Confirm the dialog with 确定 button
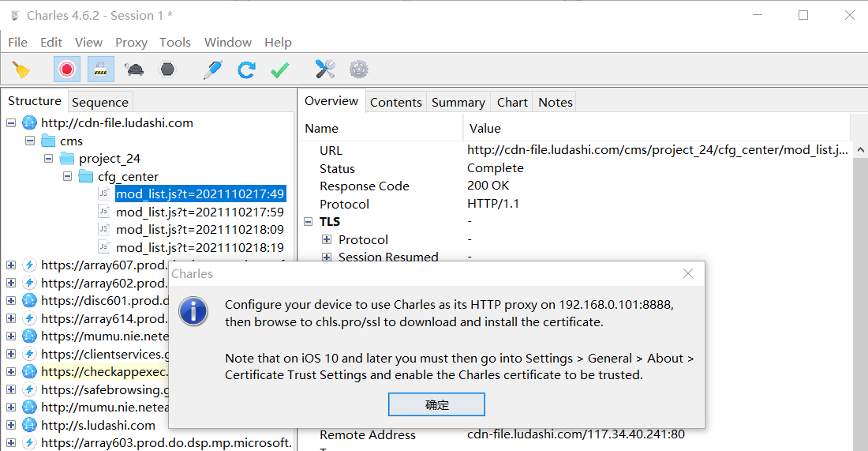The height and width of the screenshot is (451, 868). (437, 404)
